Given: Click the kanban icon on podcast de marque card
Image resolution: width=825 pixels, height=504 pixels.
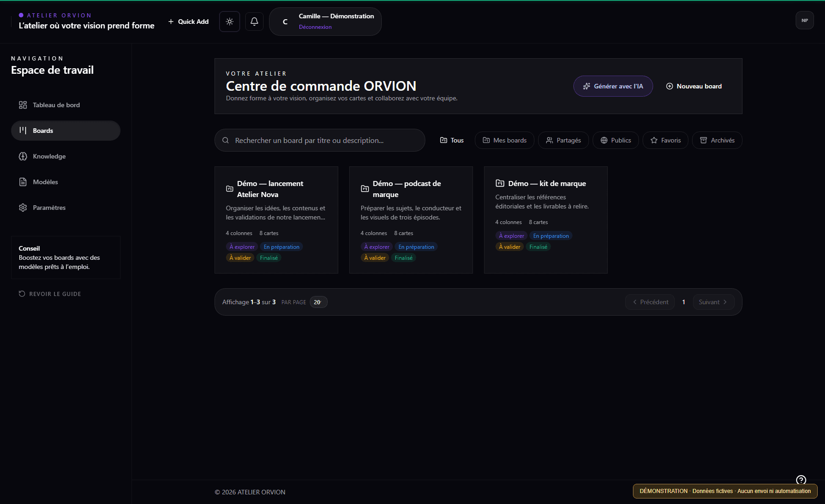Looking at the screenshot, I should tap(365, 189).
